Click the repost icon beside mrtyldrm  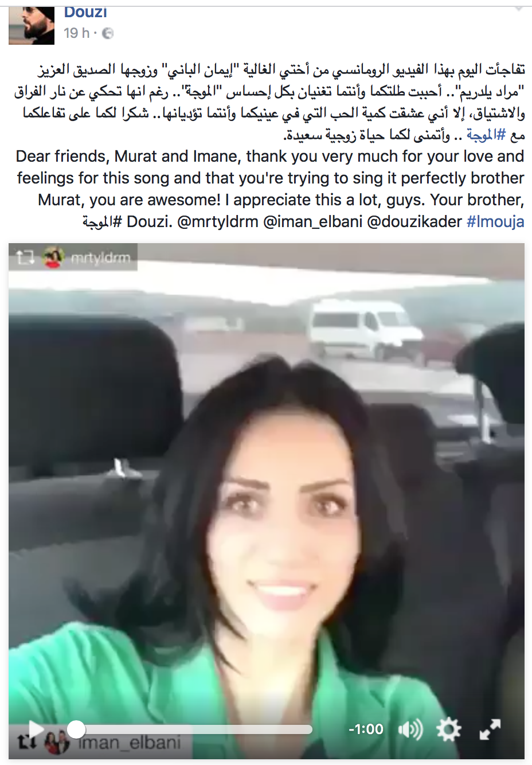[x=25, y=258]
